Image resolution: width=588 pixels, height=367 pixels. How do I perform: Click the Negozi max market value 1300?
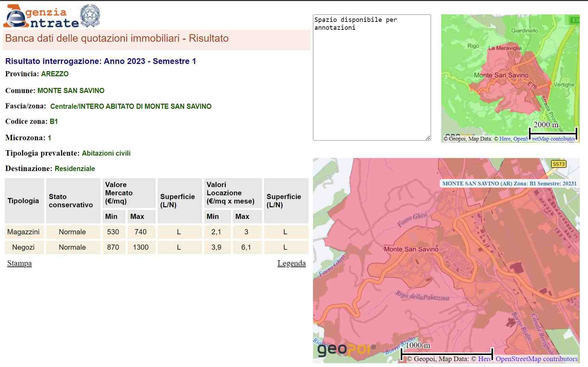[141, 247]
